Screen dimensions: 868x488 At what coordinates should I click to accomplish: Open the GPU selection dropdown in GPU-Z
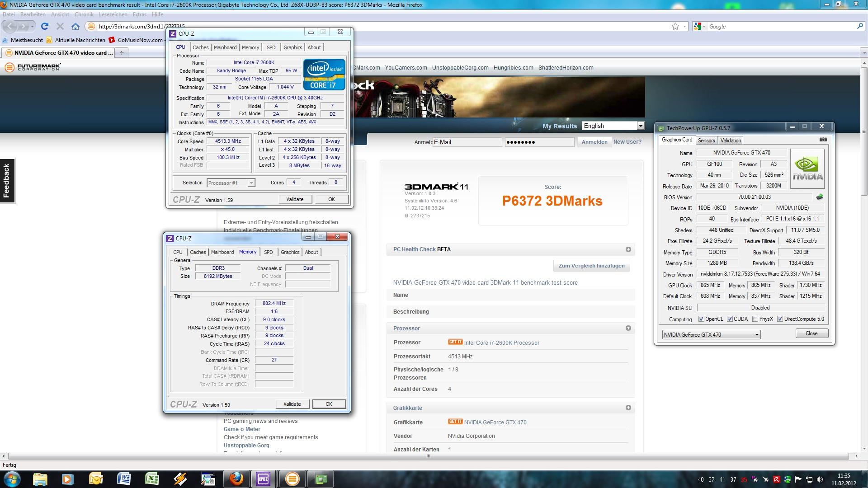point(711,335)
